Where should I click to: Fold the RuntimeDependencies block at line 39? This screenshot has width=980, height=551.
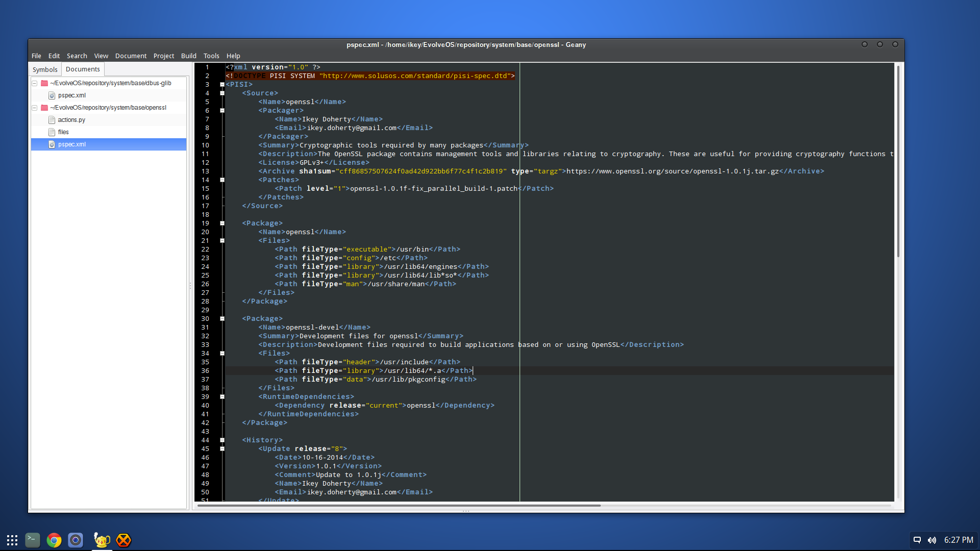click(x=222, y=397)
